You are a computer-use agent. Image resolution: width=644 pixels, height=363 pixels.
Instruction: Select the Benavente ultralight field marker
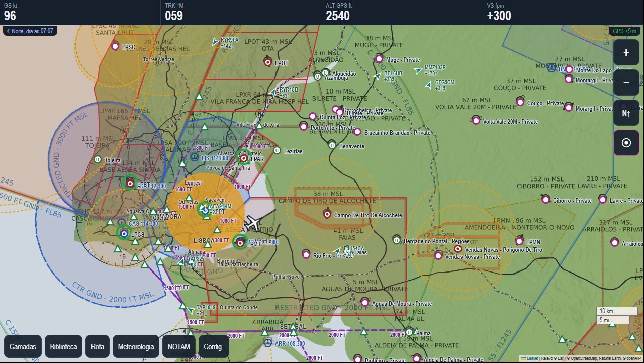(x=332, y=145)
